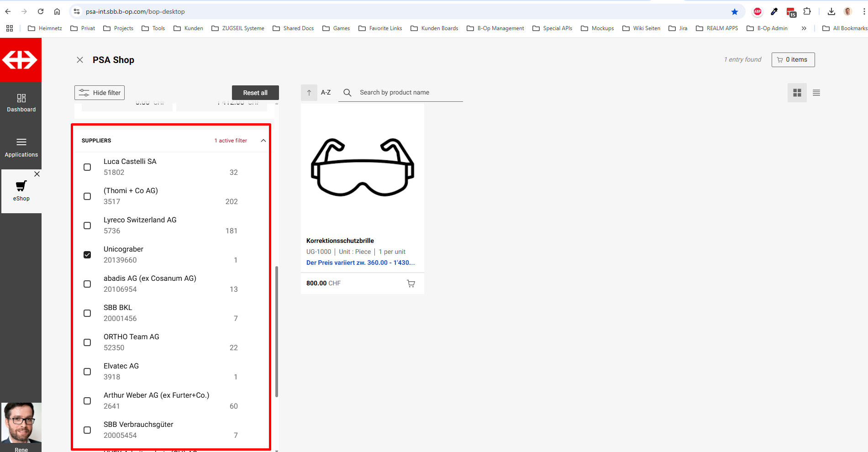Check the Luca Castelli SA supplier
868x452 pixels.
point(87,167)
